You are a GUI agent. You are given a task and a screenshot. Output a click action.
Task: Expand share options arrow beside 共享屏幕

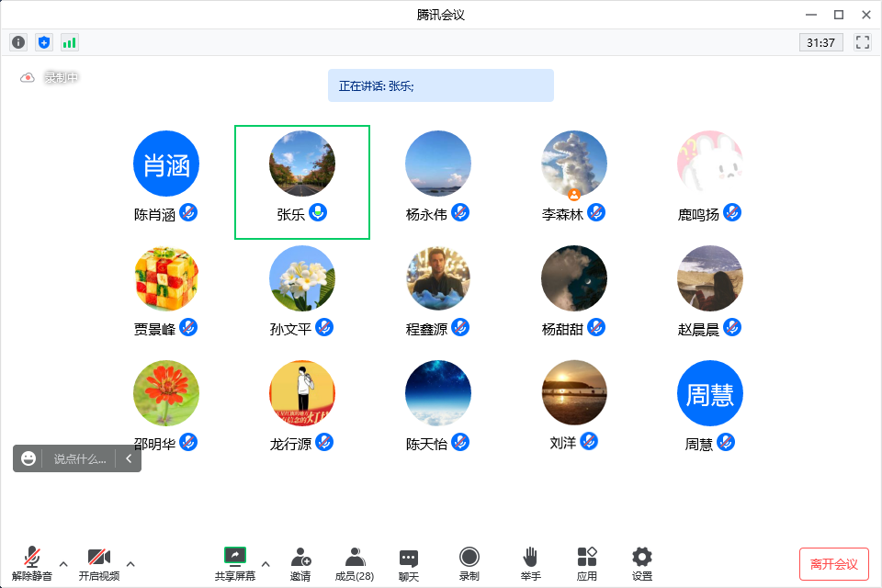(266, 563)
